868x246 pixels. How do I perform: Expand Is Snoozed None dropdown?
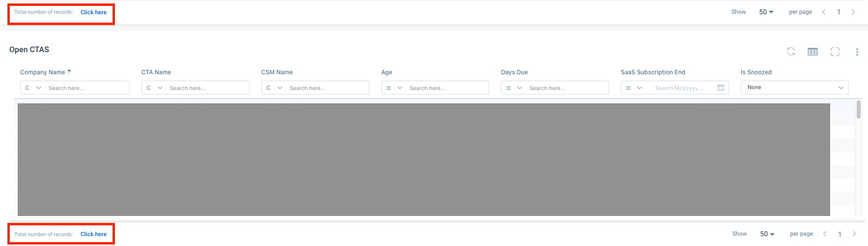click(795, 88)
